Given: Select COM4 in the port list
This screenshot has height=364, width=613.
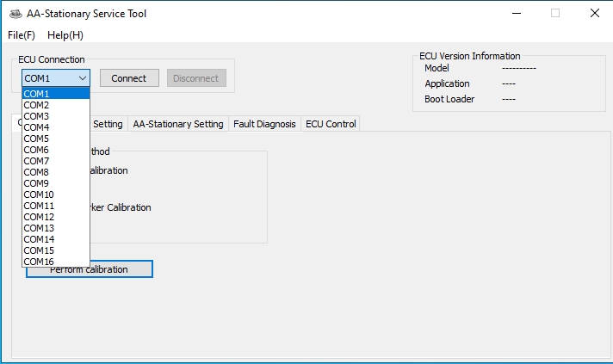Looking at the screenshot, I should point(56,127).
